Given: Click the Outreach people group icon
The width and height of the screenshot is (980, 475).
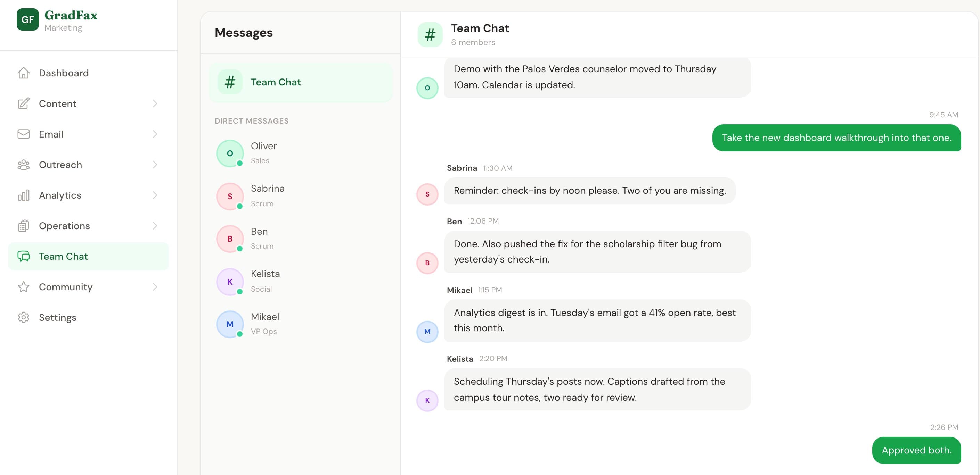Looking at the screenshot, I should 24,165.
